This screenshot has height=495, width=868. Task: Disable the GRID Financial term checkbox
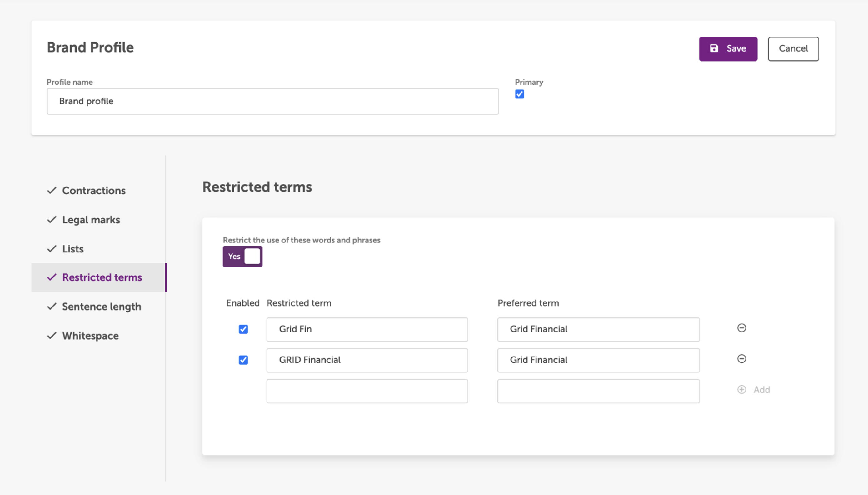pyautogui.click(x=243, y=360)
